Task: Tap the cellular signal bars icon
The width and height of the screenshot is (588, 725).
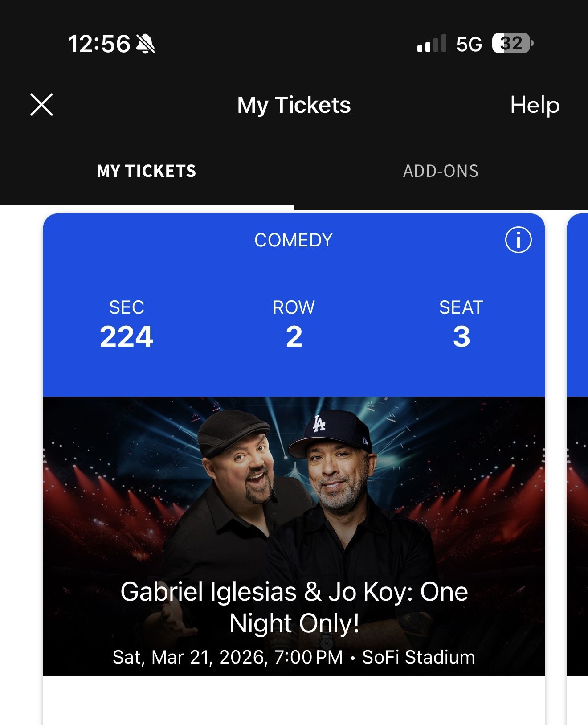Action: 432,44
